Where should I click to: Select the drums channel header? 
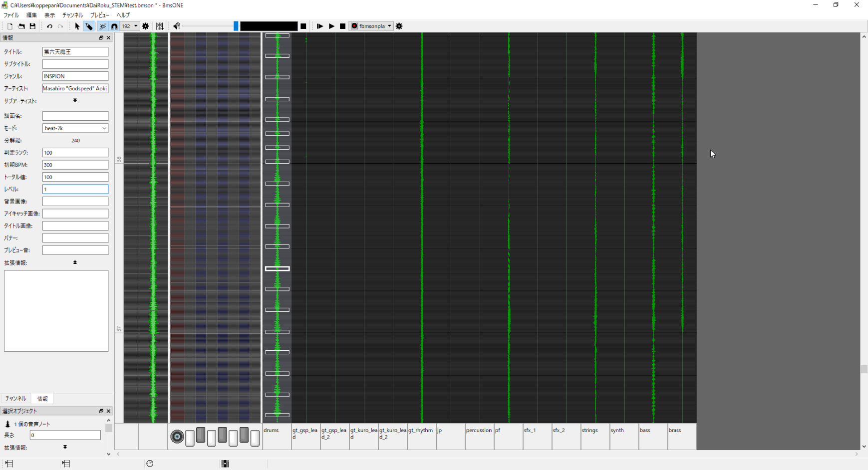[x=277, y=437]
